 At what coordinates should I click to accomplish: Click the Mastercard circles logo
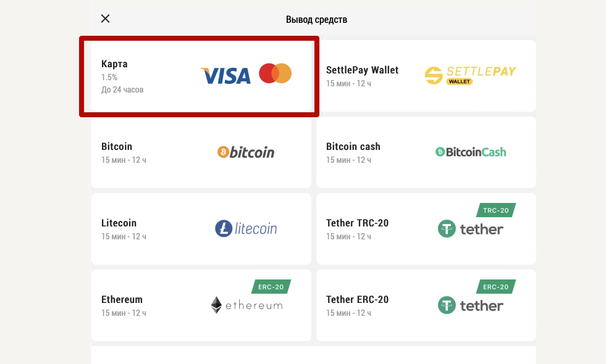(x=275, y=73)
